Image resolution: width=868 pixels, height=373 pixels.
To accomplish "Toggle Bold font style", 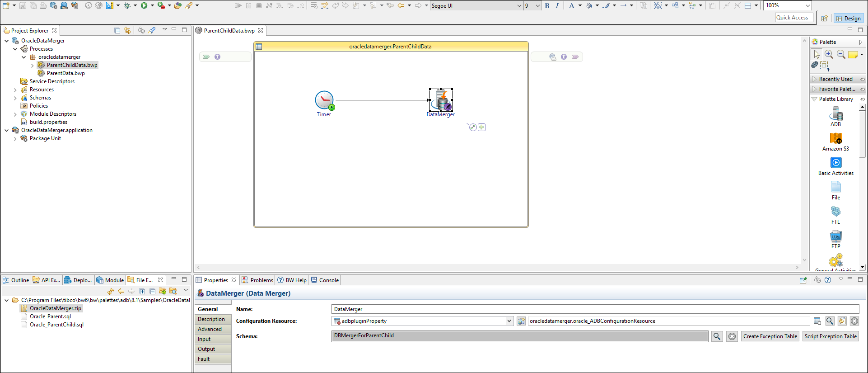I will click(547, 5).
